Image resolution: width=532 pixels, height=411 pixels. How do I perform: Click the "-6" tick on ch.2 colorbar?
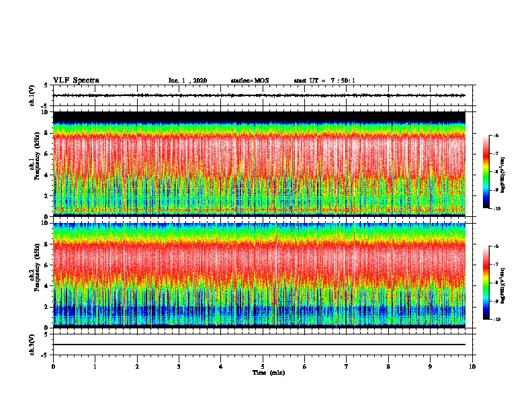point(496,246)
